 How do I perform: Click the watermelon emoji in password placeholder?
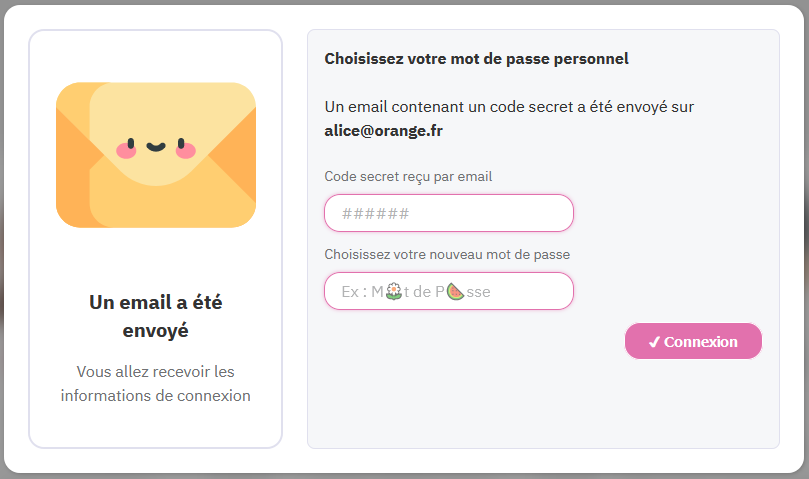click(x=455, y=291)
